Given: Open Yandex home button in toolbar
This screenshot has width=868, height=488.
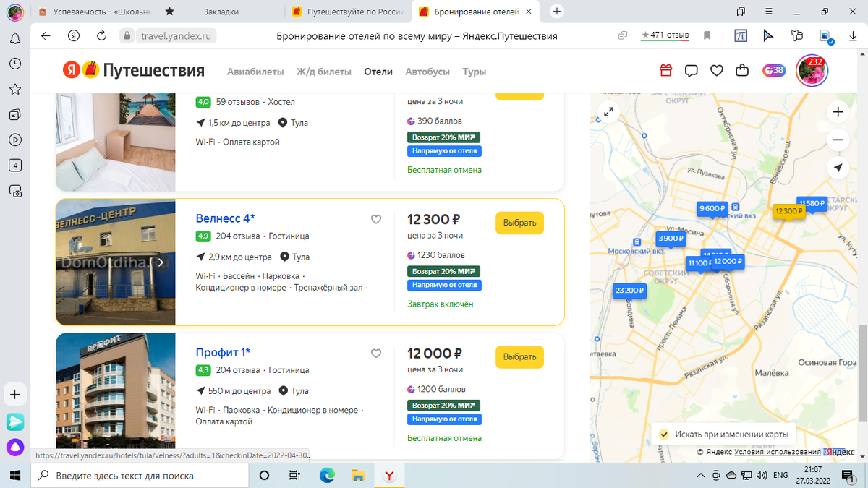Looking at the screenshot, I should point(73,36).
